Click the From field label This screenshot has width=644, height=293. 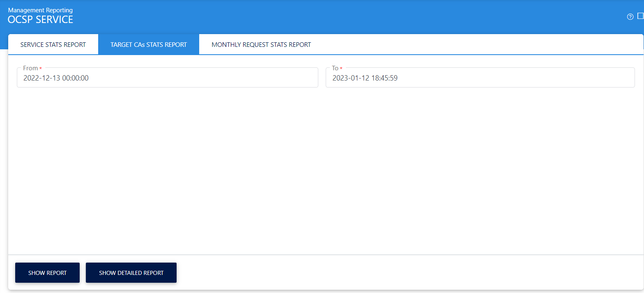(x=30, y=68)
